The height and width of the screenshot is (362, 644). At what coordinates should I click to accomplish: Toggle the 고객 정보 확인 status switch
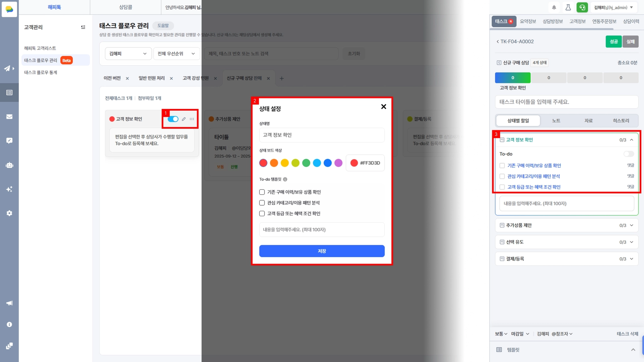click(173, 119)
